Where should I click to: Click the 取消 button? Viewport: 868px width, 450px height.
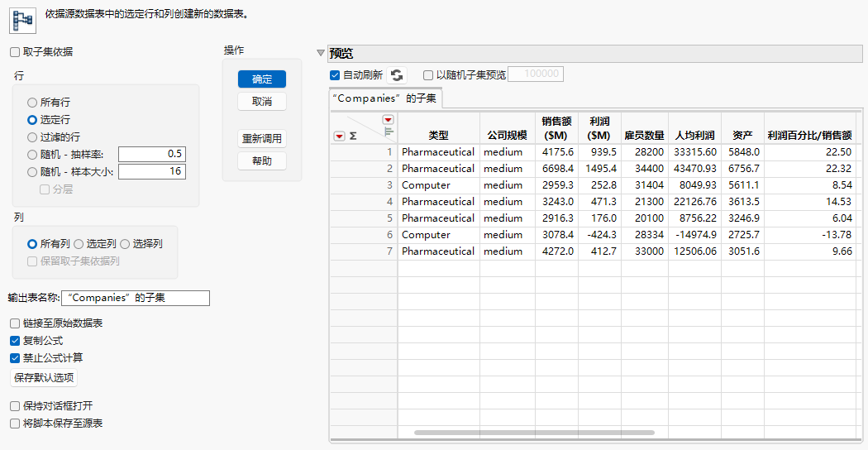[x=262, y=102]
